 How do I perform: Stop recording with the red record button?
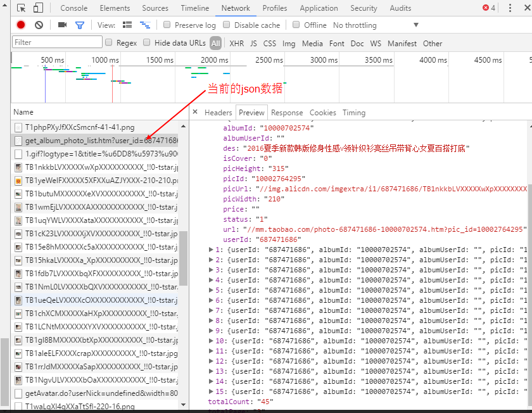[21, 25]
